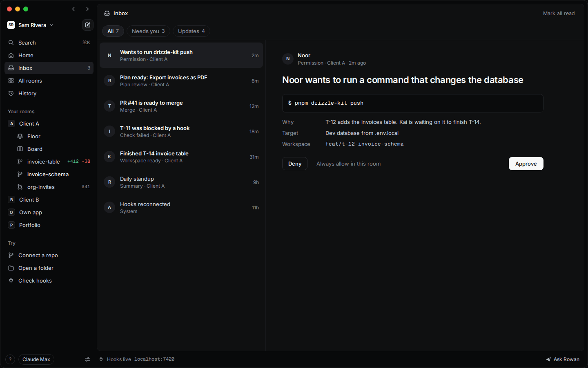Go forward with the right chevron arrow

[x=87, y=9]
